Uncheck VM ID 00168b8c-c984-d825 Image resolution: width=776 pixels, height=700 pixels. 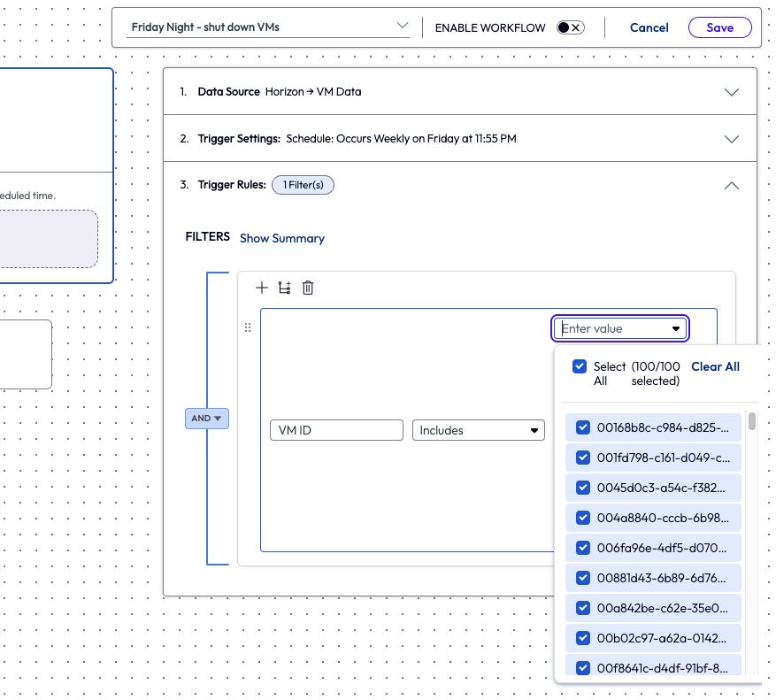tap(583, 427)
